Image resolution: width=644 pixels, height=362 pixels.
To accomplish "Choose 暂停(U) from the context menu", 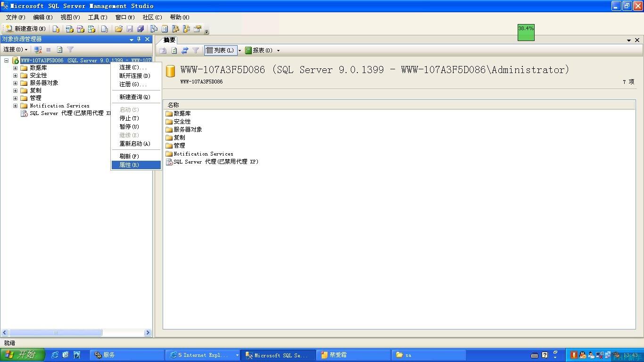I will 136,127.
